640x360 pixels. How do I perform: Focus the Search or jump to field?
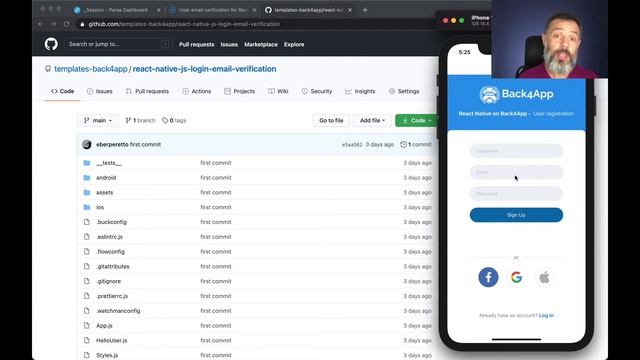point(117,44)
